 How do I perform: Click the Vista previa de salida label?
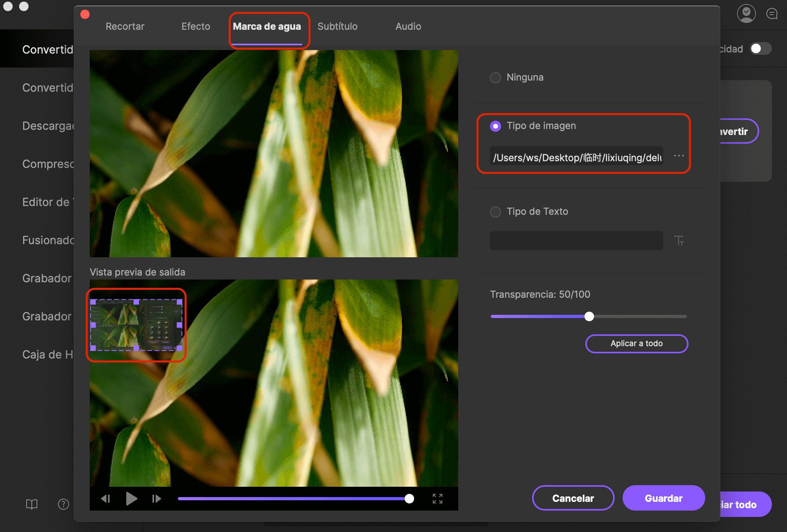pos(137,272)
